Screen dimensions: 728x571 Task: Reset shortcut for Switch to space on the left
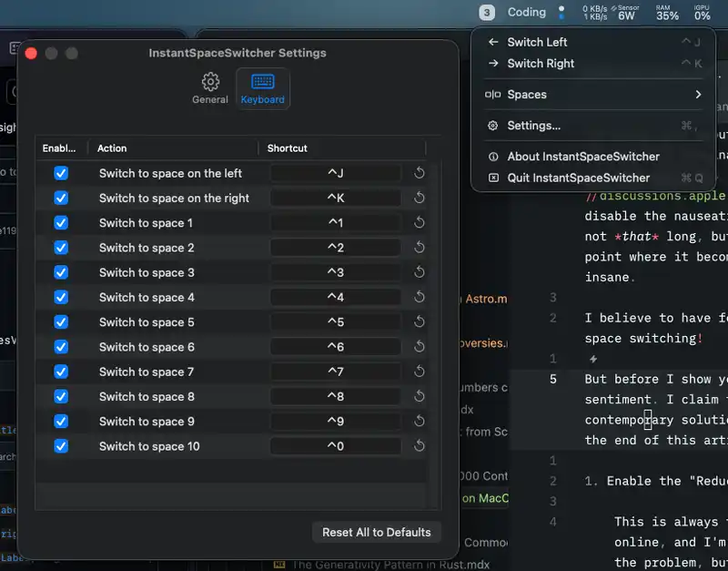click(420, 173)
